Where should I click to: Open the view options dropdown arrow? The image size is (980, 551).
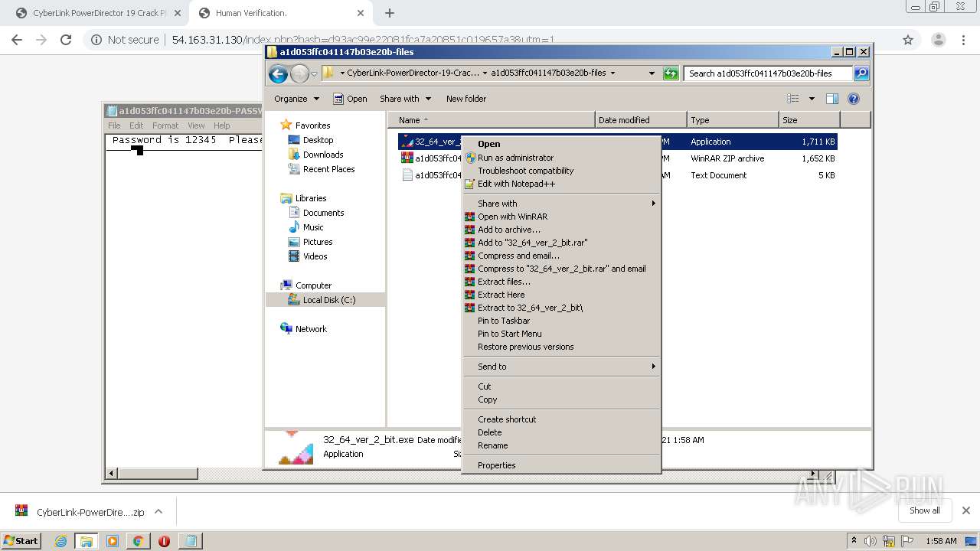click(812, 99)
